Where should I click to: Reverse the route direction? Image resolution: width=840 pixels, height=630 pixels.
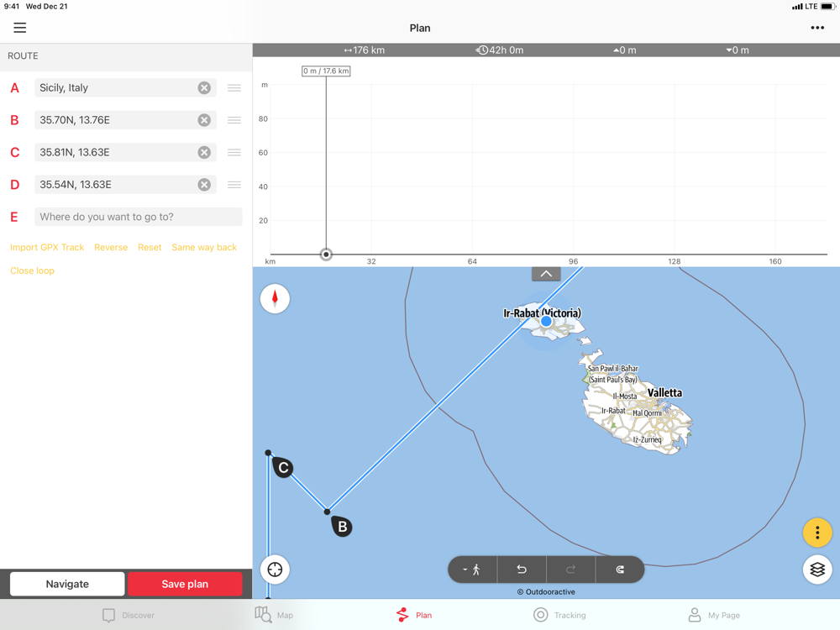pos(111,247)
